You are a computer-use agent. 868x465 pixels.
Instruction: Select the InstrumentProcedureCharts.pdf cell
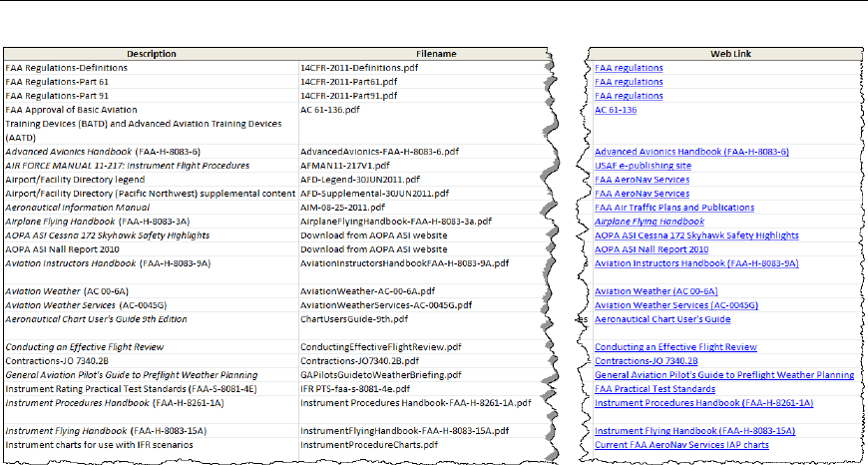pos(369,444)
